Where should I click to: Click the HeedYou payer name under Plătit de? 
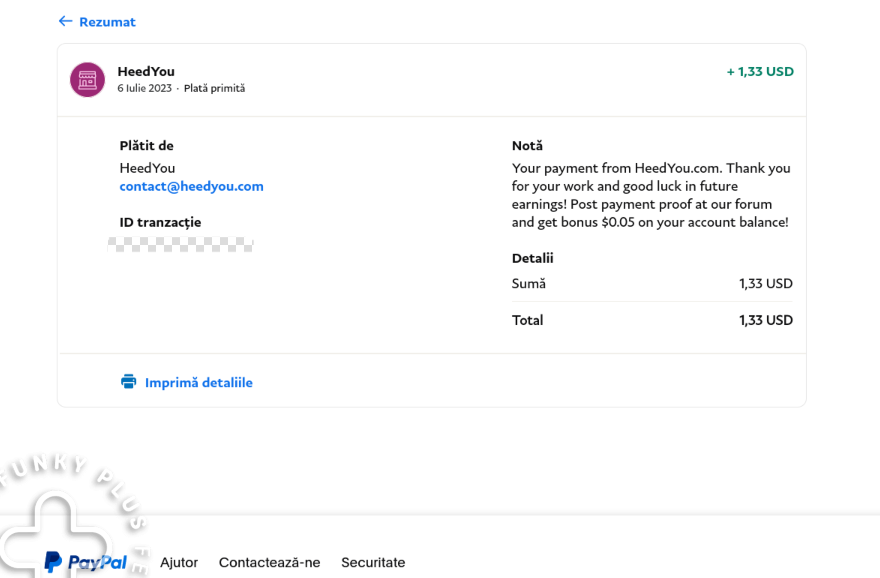[x=147, y=168]
